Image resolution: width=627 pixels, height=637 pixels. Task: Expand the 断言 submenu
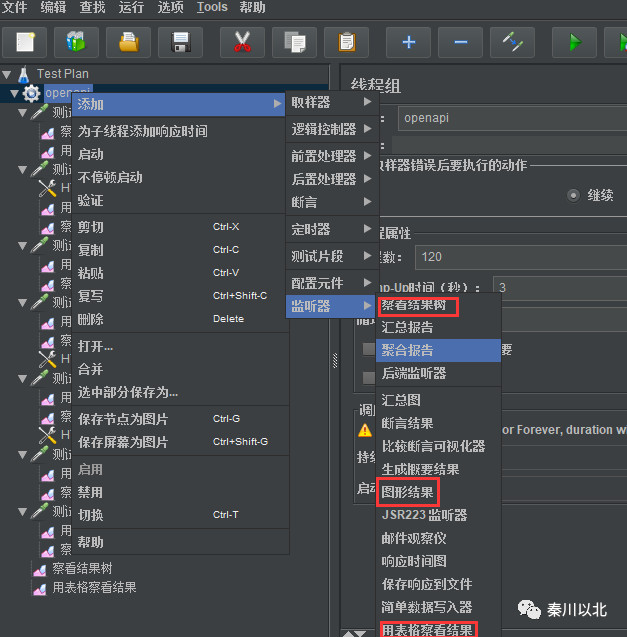coord(332,202)
